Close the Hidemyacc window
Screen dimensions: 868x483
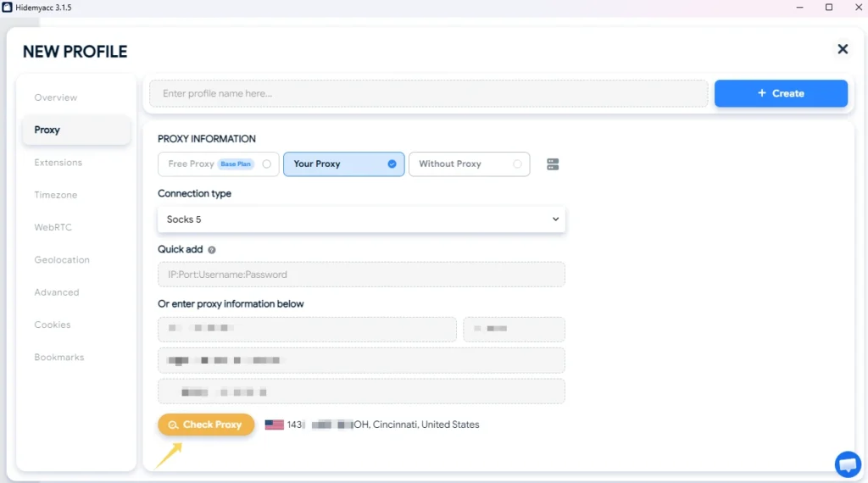pyautogui.click(x=858, y=7)
